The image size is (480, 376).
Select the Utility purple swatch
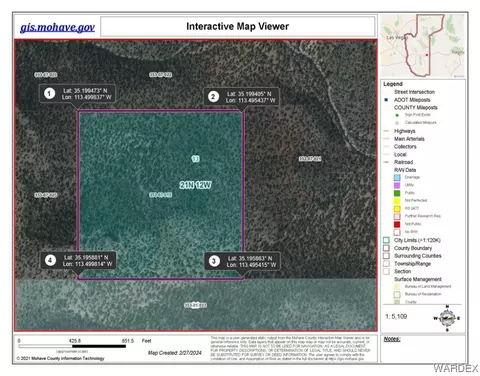coord(397,185)
